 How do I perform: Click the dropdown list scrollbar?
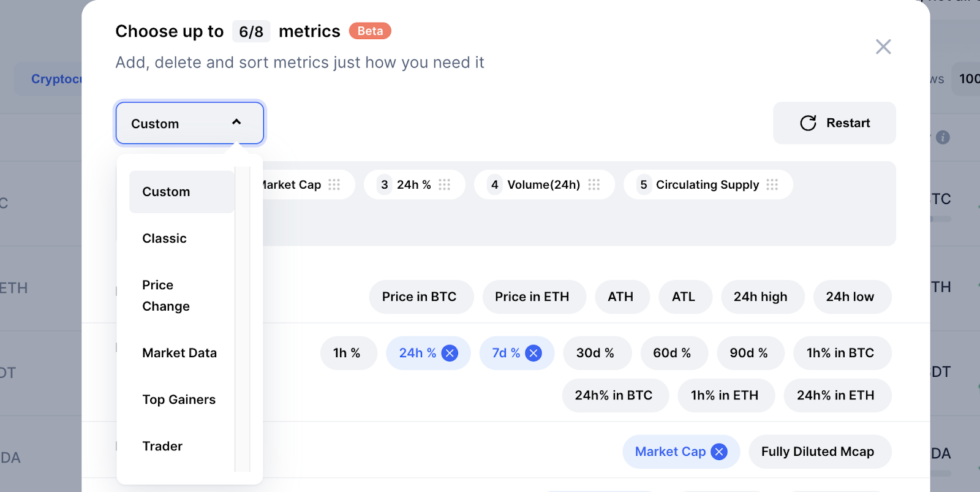pyautogui.click(x=243, y=319)
